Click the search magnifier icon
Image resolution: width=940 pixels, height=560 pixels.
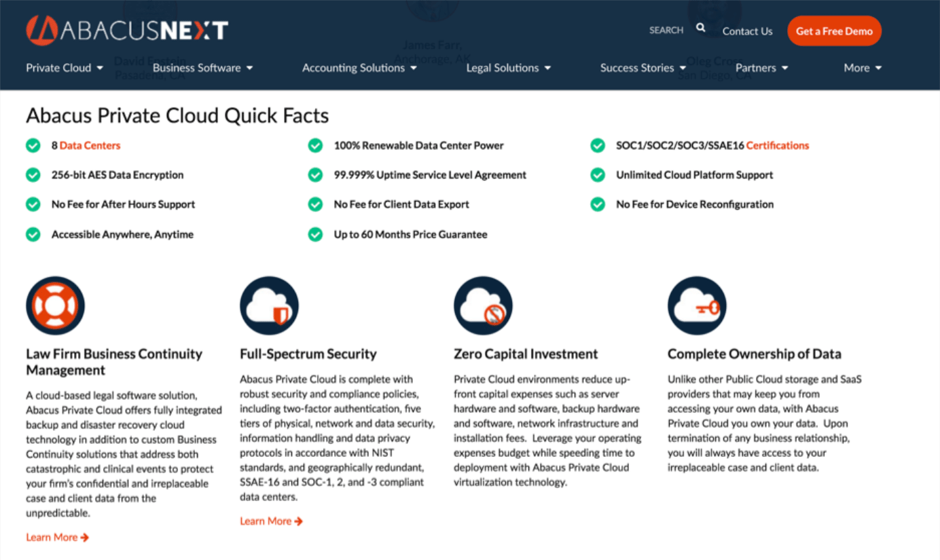pyautogui.click(x=701, y=29)
